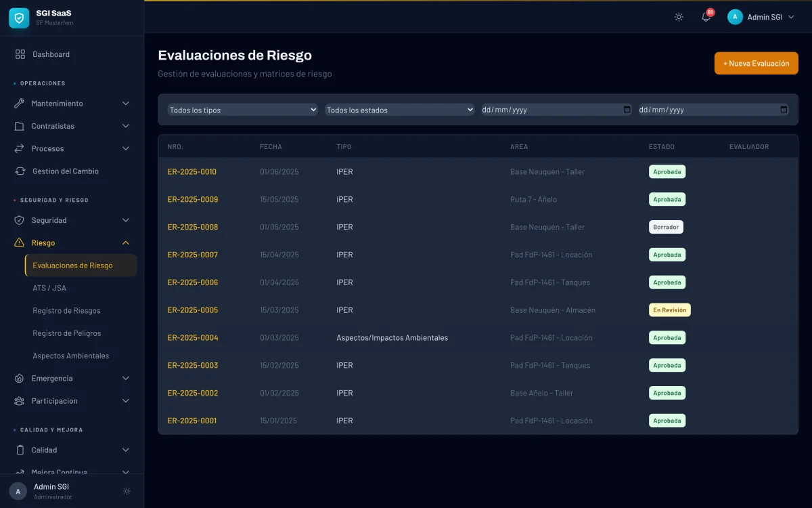This screenshot has width=812, height=508.
Task: Open evaluation ER-2025-0005 link
Action: pos(193,310)
